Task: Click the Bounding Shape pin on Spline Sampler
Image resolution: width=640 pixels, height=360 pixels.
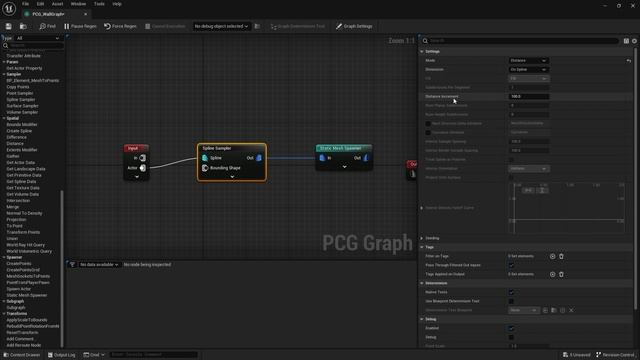Action: [x=205, y=168]
